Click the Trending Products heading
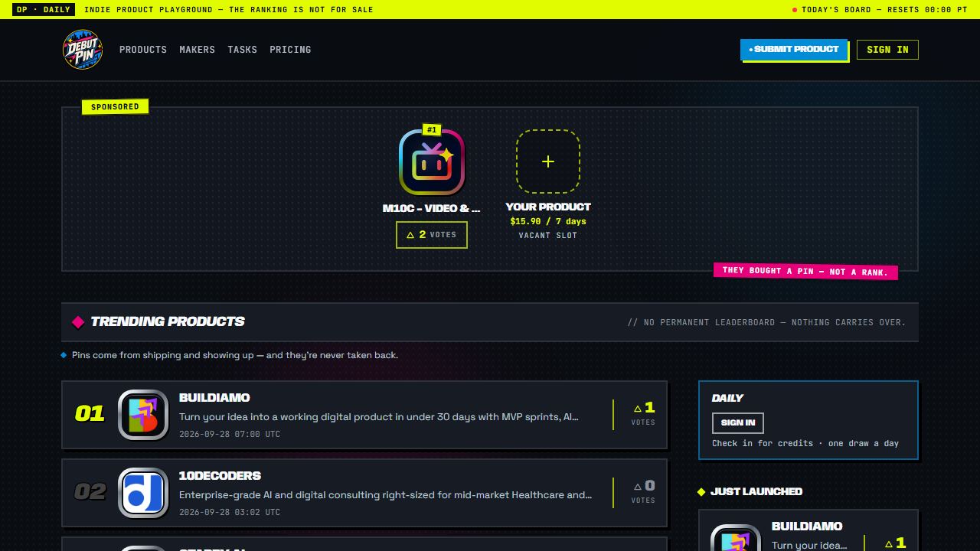Viewport: 980px width, 551px height. 168,321
